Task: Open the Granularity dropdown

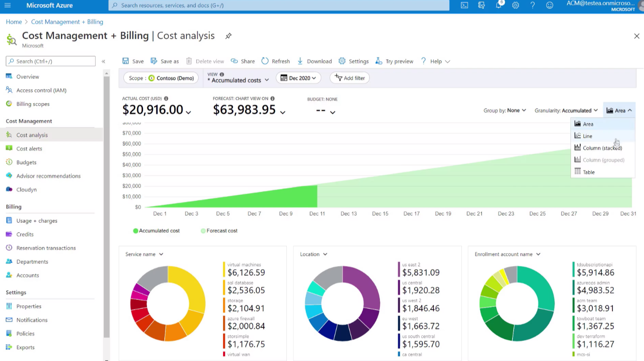Action: coord(566,110)
